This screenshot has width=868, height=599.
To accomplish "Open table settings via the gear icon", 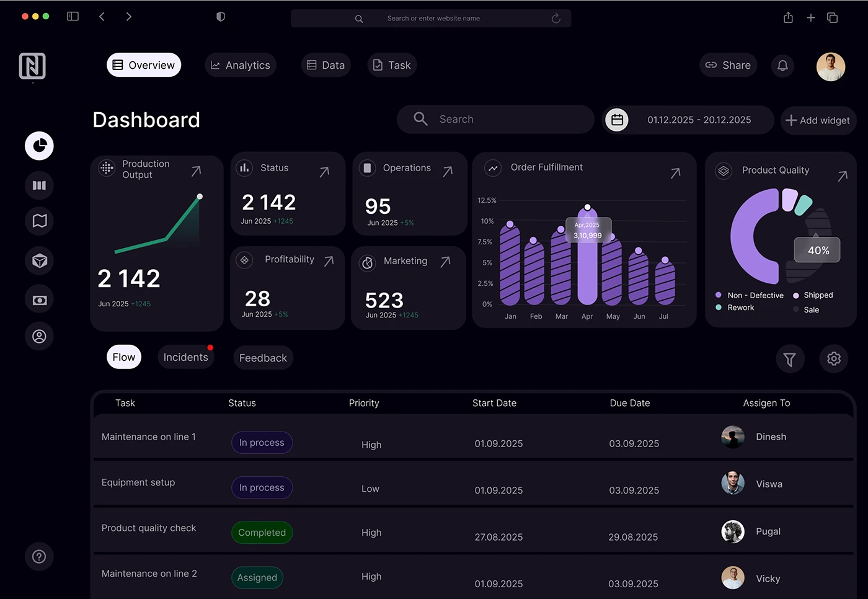I will (x=833, y=358).
